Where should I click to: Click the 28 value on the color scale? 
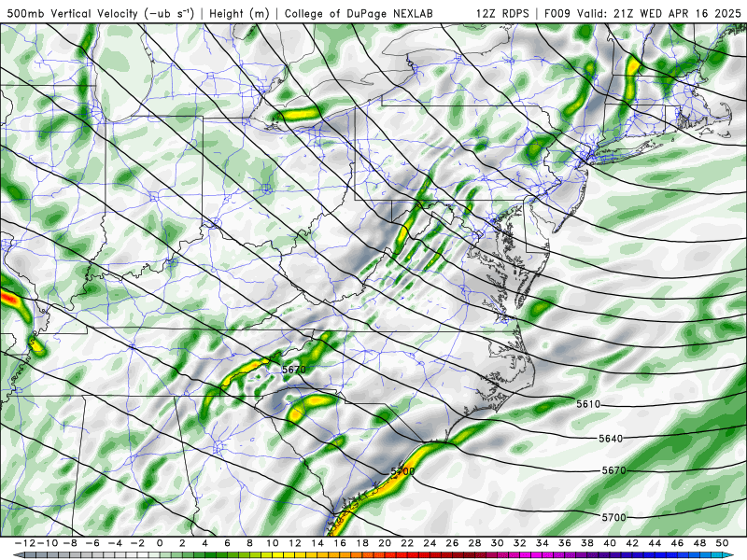(475, 543)
